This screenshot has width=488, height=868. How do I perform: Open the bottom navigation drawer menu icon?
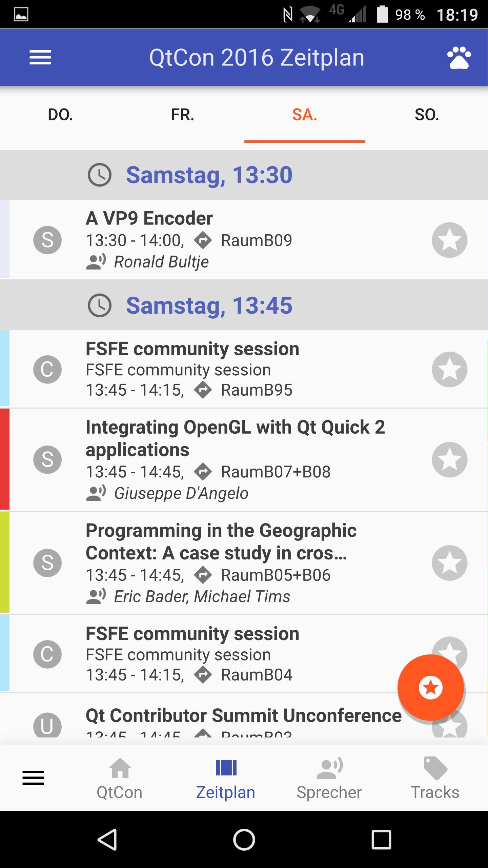click(33, 778)
